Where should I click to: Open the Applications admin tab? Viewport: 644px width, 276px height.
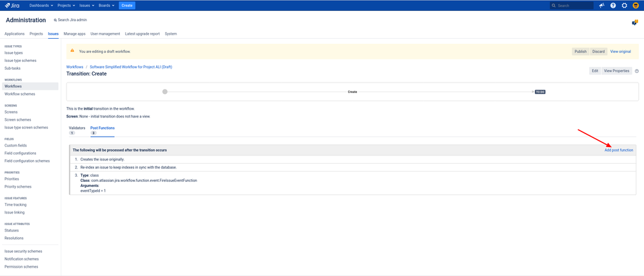coord(14,34)
